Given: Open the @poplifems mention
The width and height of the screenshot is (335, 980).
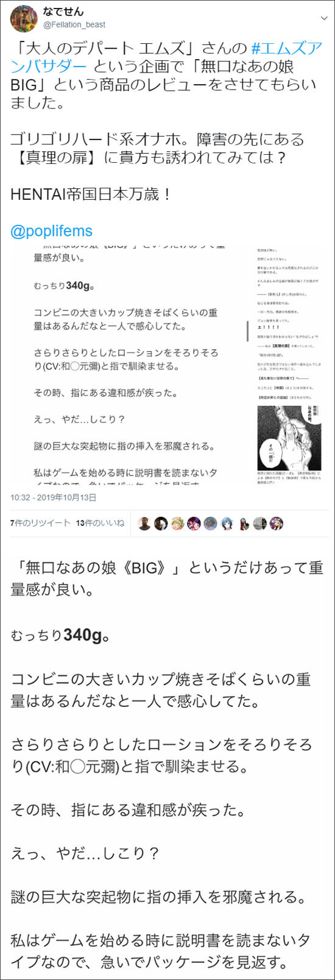Looking at the screenshot, I should pos(52,231).
